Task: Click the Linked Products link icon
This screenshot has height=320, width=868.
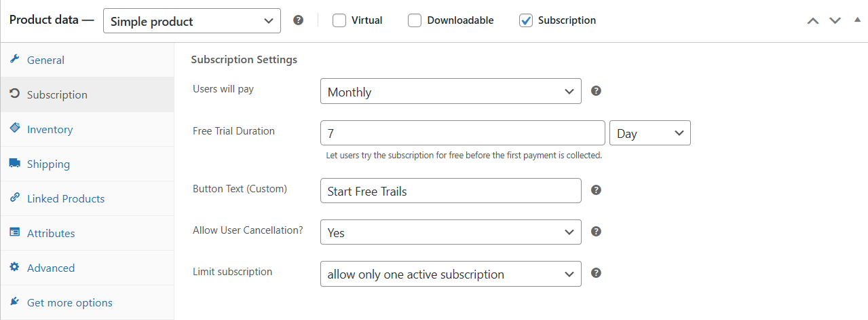Action: coord(14,198)
